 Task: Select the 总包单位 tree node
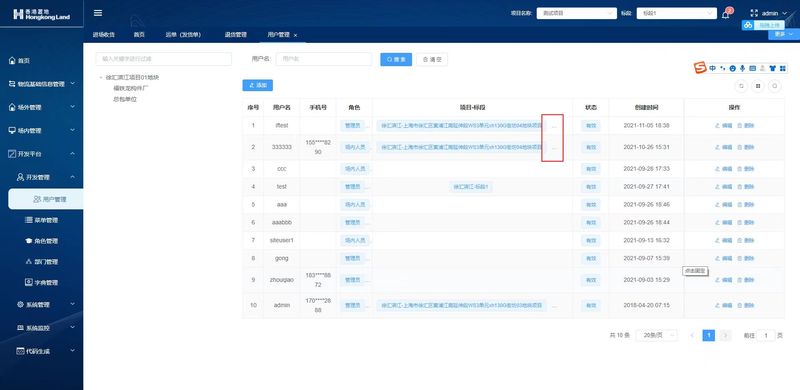coord(125,99)
